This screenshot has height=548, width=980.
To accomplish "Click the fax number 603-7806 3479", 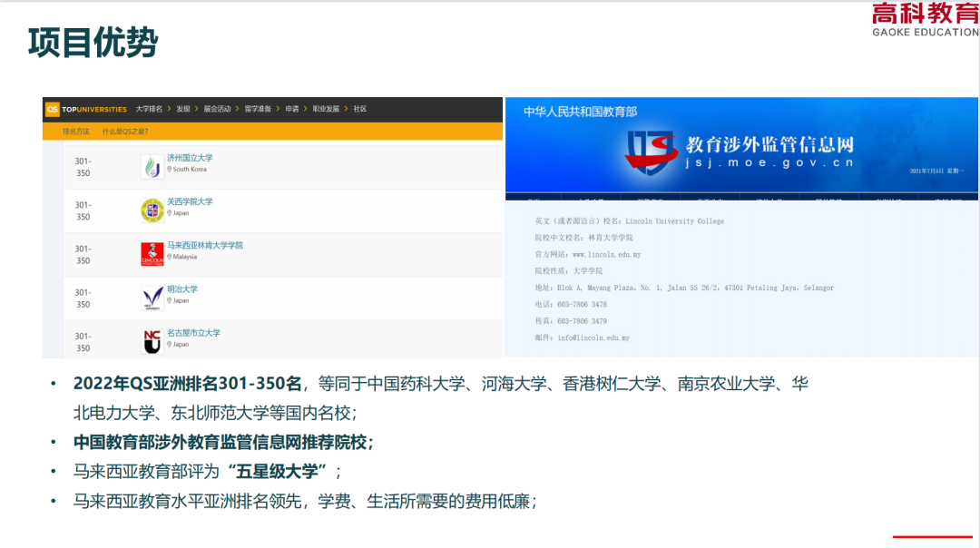I will (x=582, y=321).
